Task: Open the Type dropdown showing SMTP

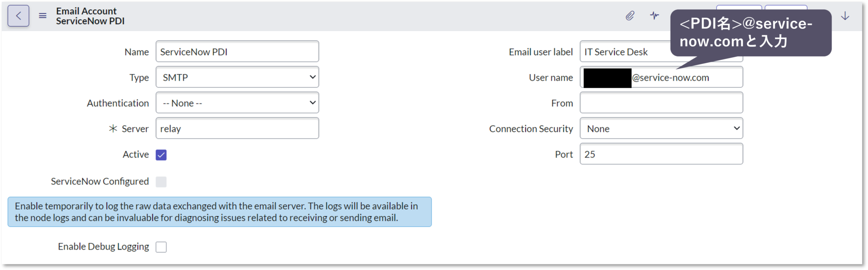Action: click(x=237, y=77)
